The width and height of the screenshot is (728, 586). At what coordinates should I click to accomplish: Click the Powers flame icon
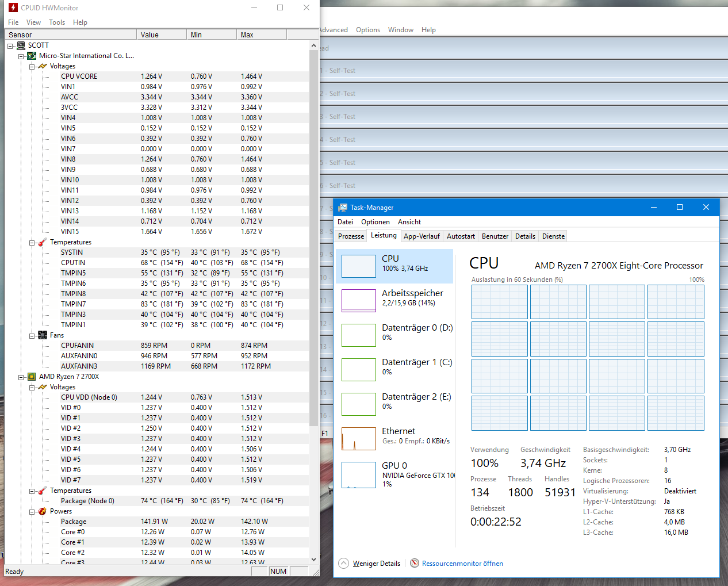[43, 511]
